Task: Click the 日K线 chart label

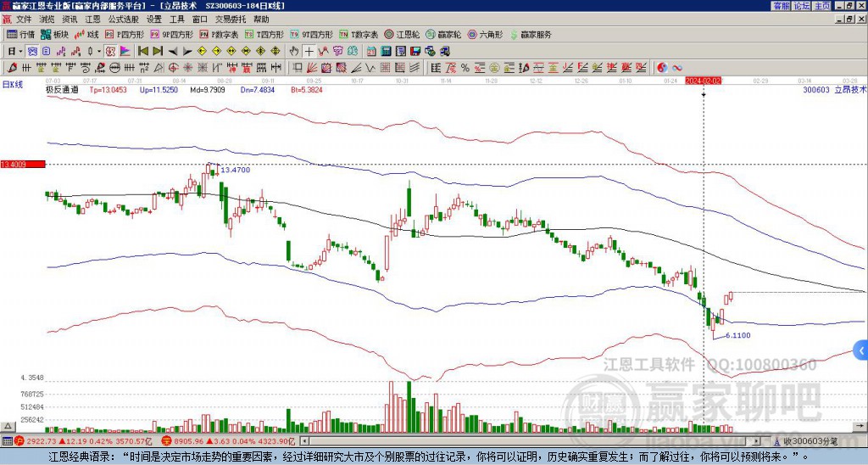Action: (13, 85)
